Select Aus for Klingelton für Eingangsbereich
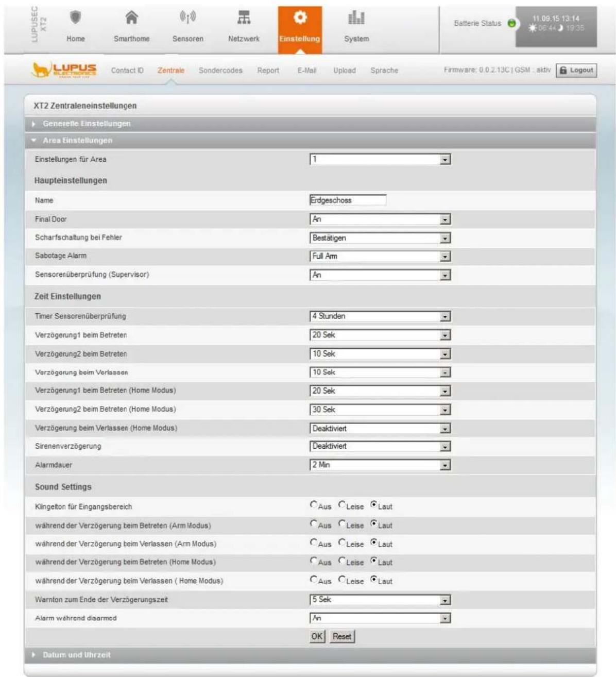This screenshot has width=616, height=677. coord(313,505)
